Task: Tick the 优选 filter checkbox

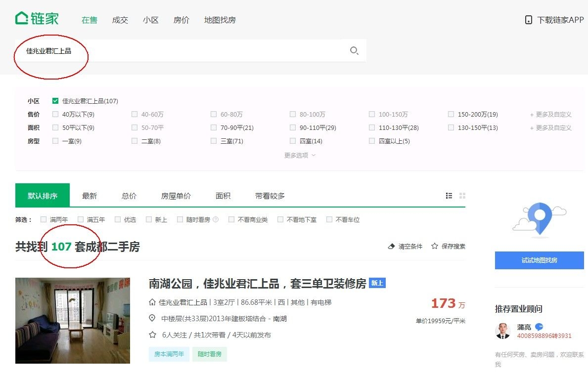Action: pyautogui.click(x=118, y=219)
